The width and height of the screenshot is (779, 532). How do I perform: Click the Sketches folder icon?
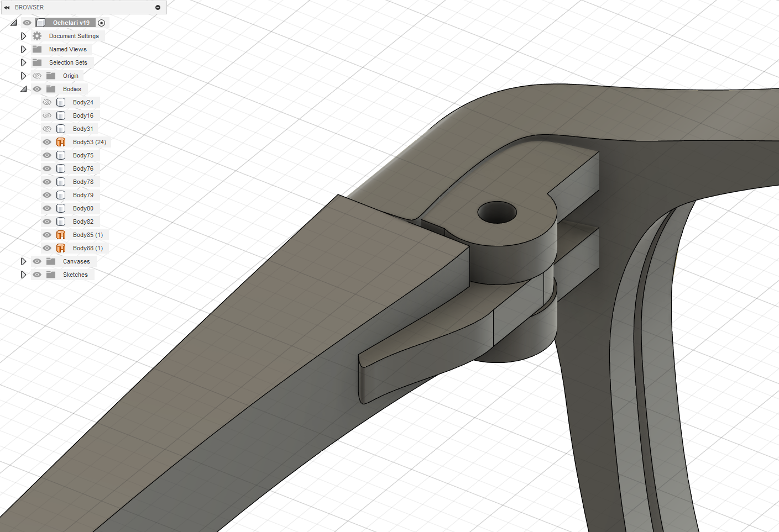coord(51,275)
